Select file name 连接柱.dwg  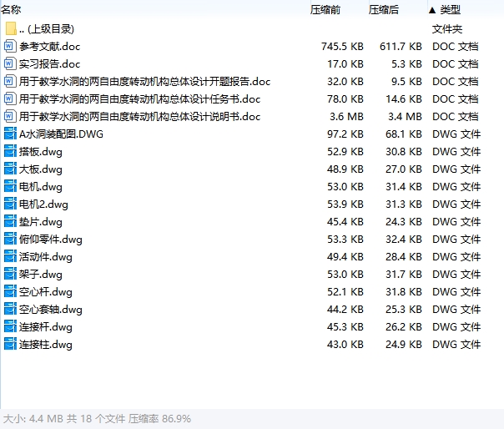pos(46,345)
